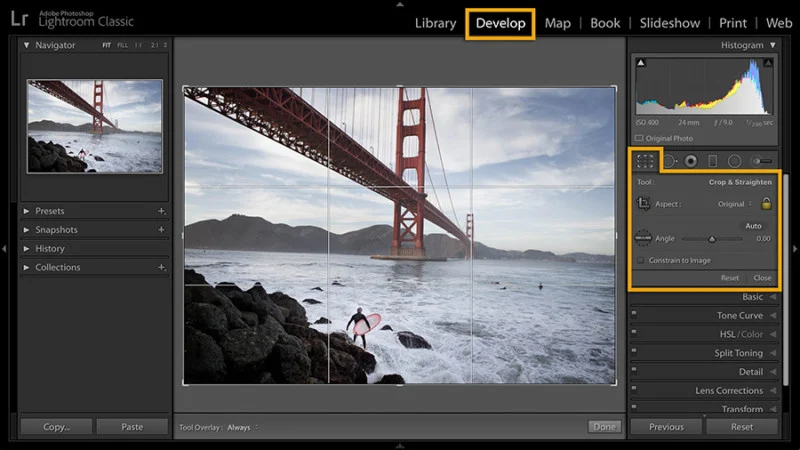
Task: Activate the Red Eye Correction tool
Action: pos(690,160)
